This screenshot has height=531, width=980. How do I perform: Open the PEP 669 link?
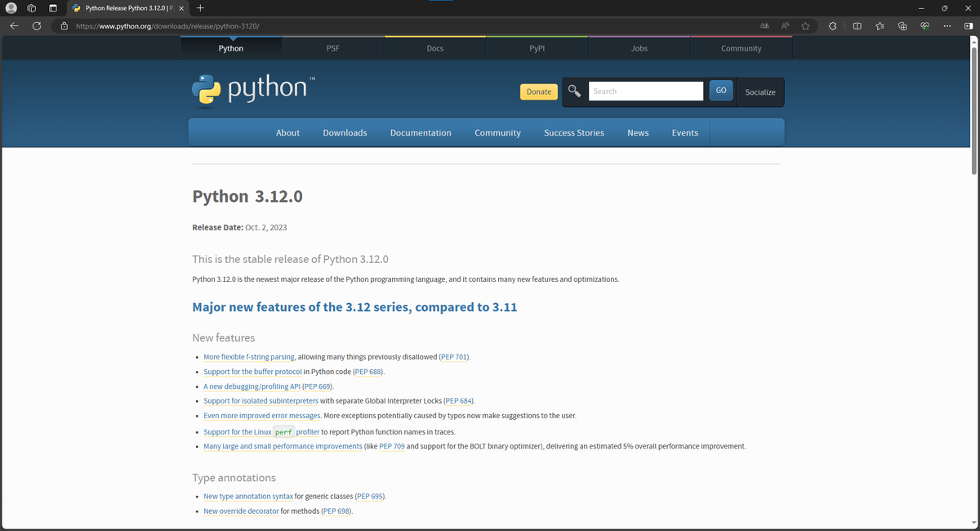pos(318,386)
